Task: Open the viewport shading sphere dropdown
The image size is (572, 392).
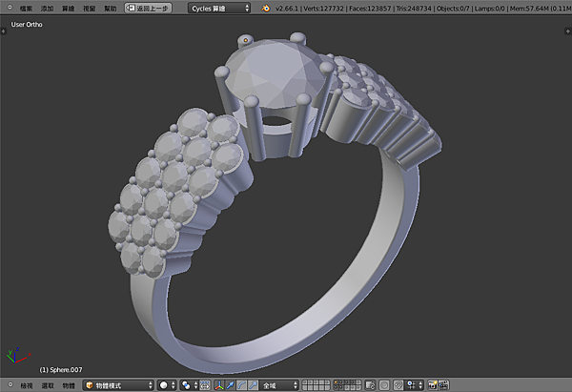Action: point(168,385)
